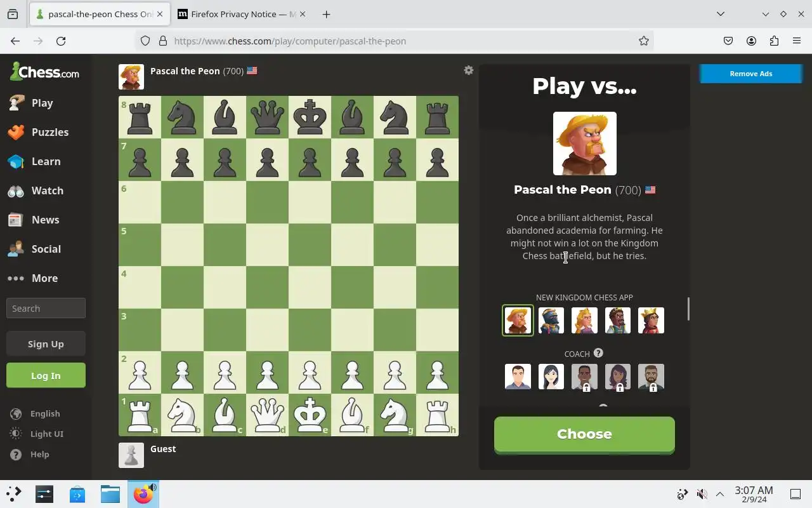Select the white bishop on c1
Screen dimensions: 812x508
point(225,415)
